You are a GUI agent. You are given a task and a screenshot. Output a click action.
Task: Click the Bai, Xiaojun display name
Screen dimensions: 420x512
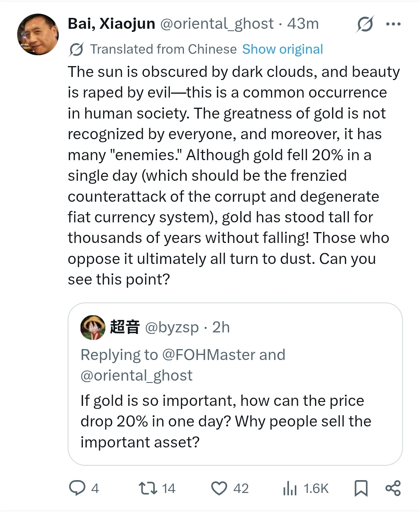pos(111,24)
